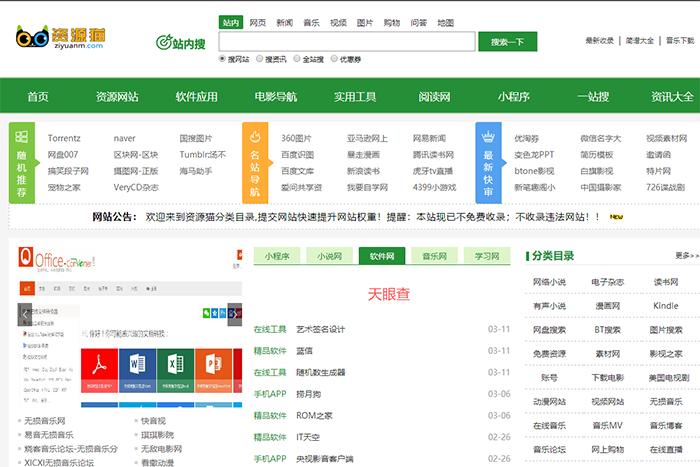The image size is (700, 467).
Task: Select the 搜资讯 radio button
Action: coord(259,58)
